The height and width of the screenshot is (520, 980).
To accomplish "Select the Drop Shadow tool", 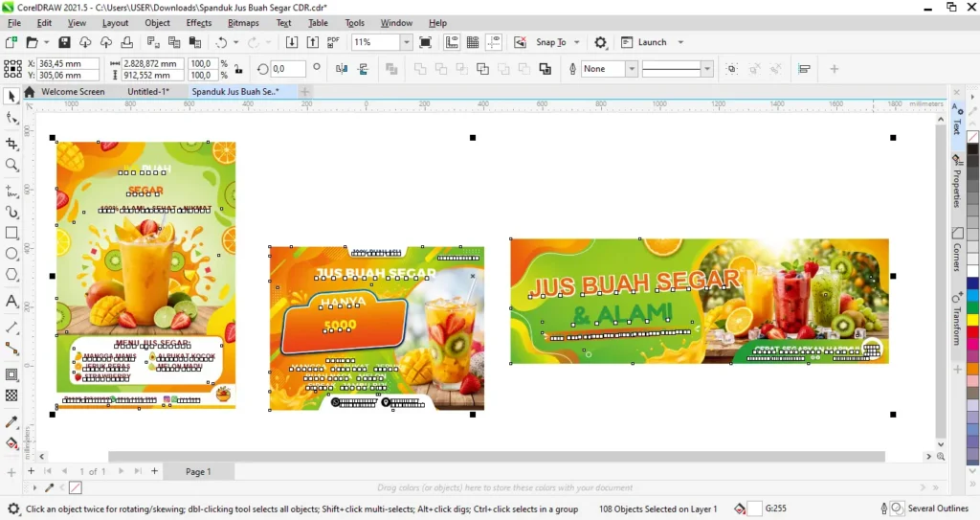I will click(x=11, y=374).
